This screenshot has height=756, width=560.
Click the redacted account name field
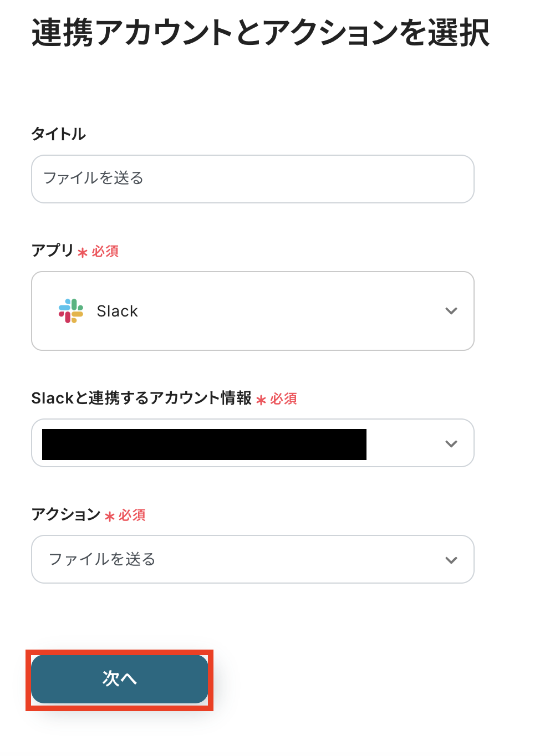[204, 444]
